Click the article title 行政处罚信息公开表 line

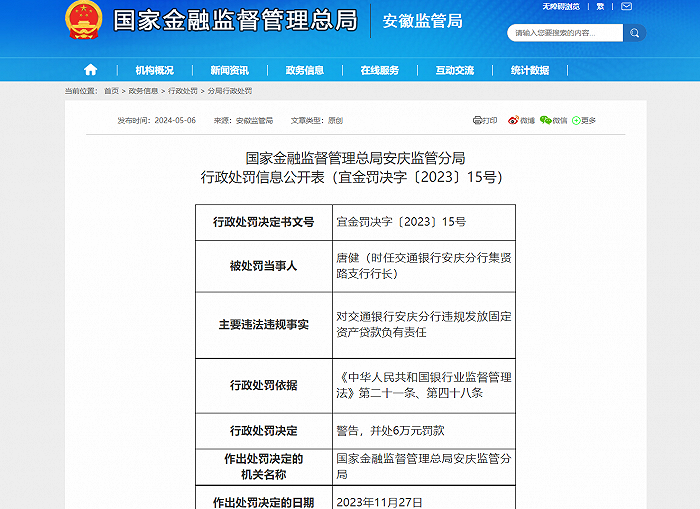(351, 177)
